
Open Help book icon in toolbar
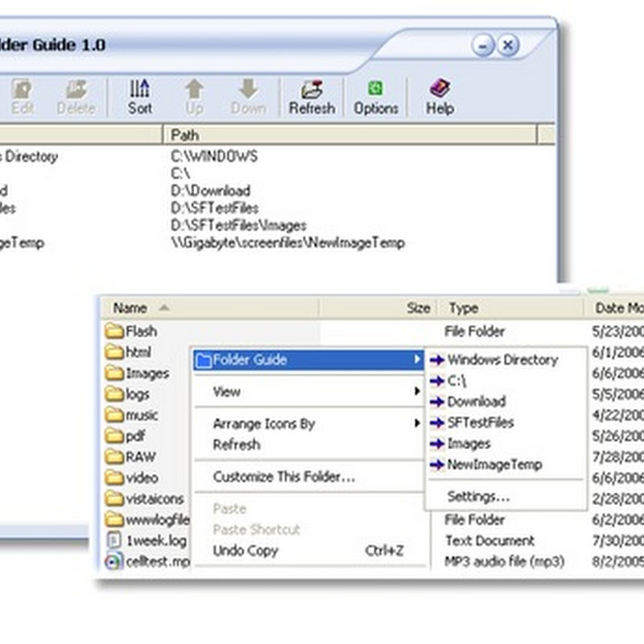click(x=440, y=97)
